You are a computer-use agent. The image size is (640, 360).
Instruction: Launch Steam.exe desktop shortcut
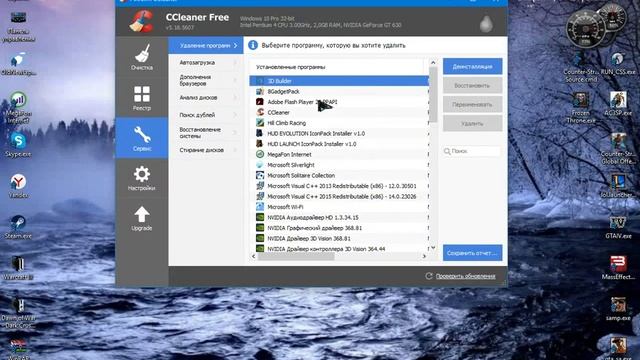(18, 226)
